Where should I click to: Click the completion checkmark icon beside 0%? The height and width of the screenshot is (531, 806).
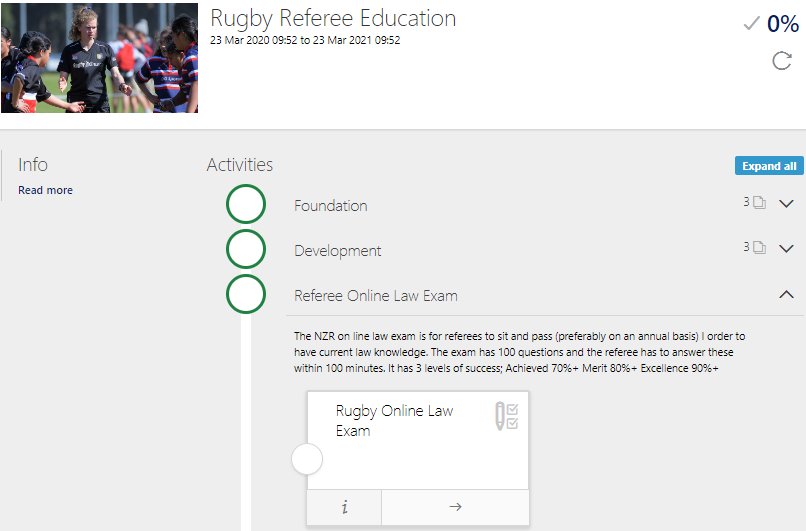(x=752, y=24)
